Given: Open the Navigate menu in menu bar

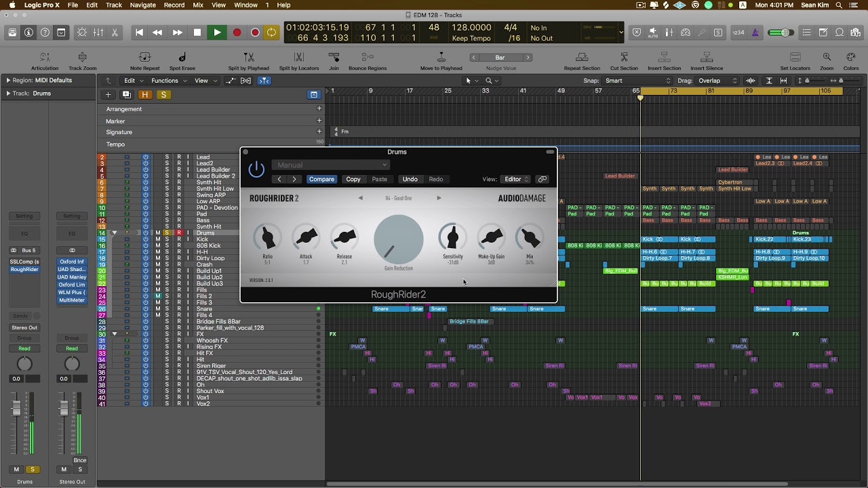Looking at the screenshot, I should coord(142,5).
